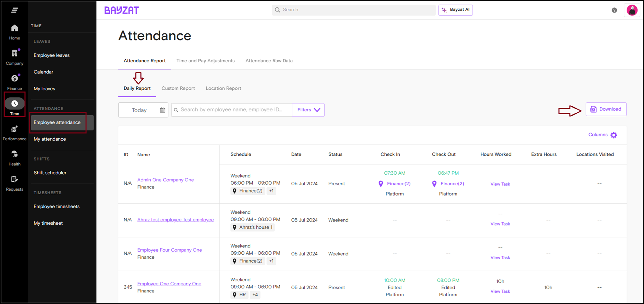Click the Status column header
This screenshot has height=304, width=644.
[x=335, y=154]
